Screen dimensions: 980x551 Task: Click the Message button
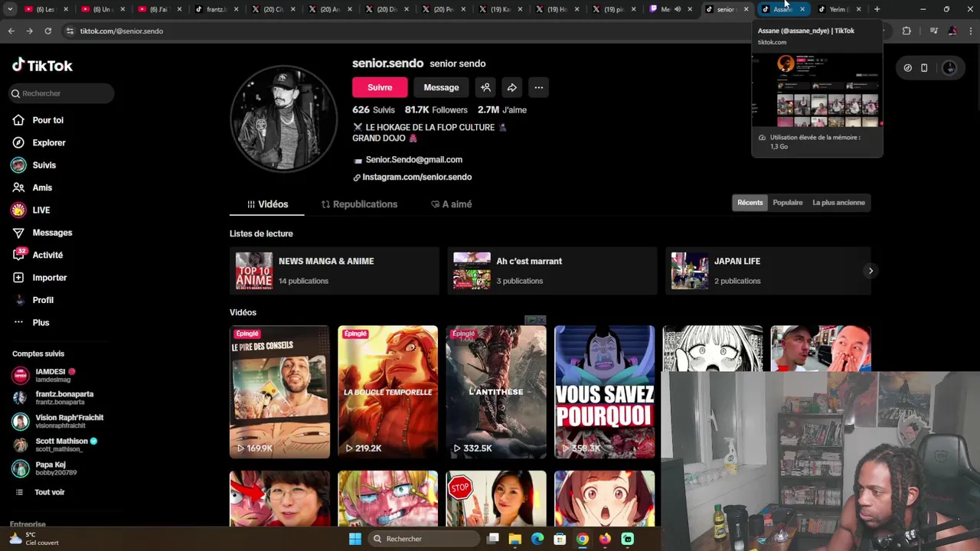pos(441,87)
